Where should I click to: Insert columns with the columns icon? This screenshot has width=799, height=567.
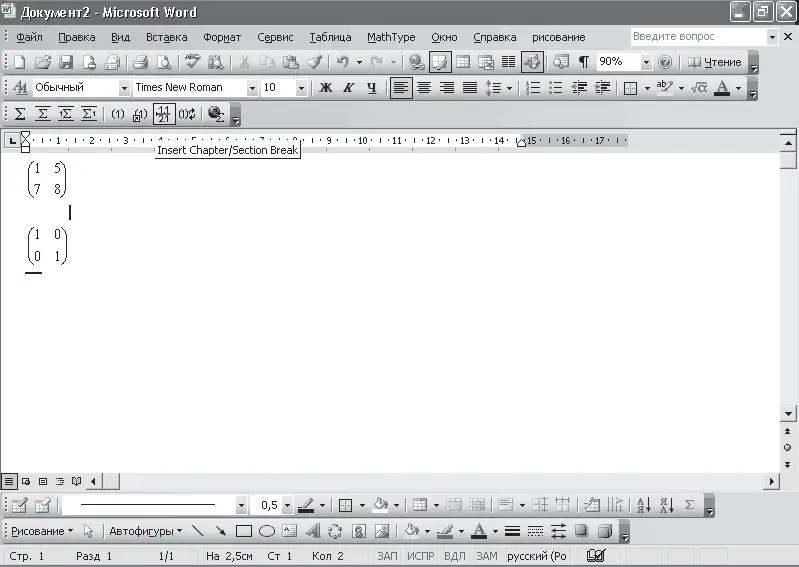point(509,62)
